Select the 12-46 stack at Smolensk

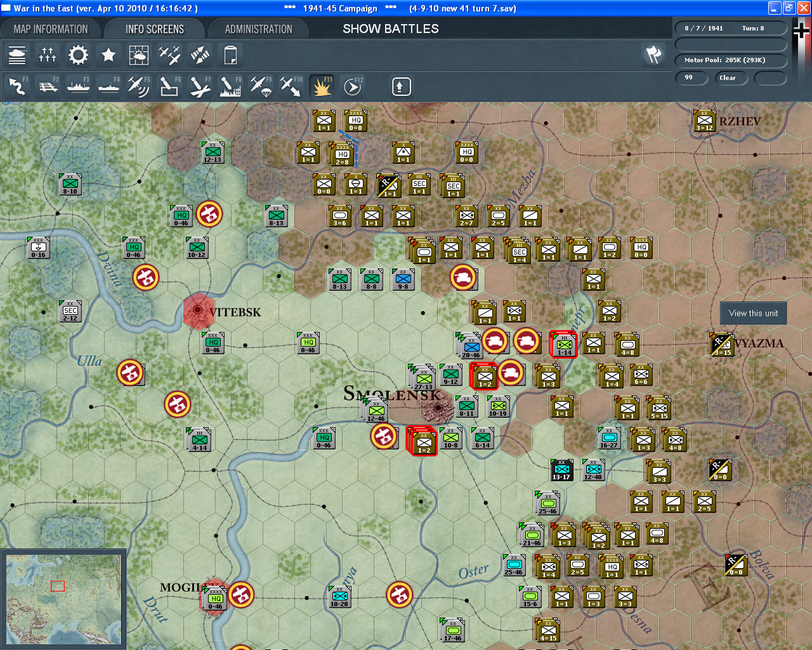pyautogui.click(x=376, y=409)
